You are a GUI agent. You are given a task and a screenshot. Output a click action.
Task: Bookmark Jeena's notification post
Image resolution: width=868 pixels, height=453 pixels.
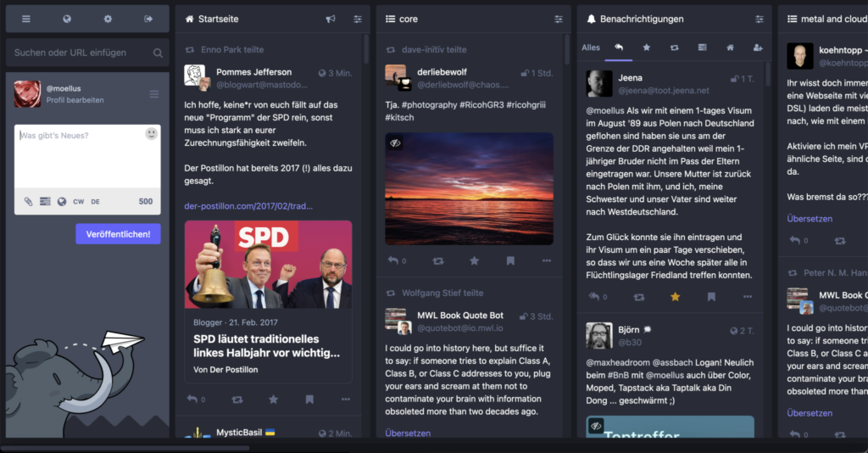pos(711,297)
